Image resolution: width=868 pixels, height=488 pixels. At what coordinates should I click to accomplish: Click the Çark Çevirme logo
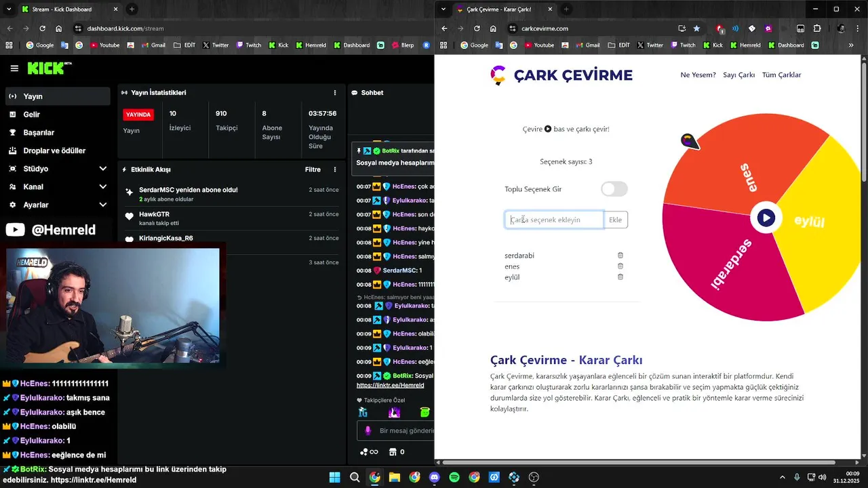561,75
